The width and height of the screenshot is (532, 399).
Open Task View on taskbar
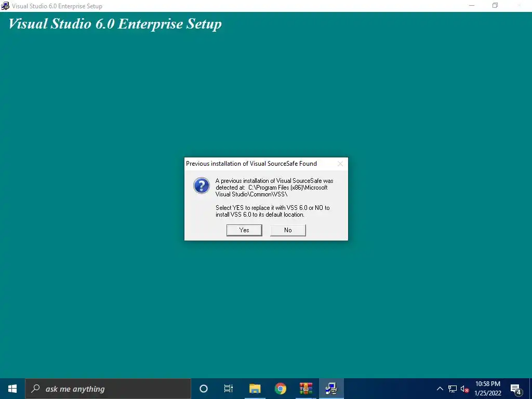point(229,389)
